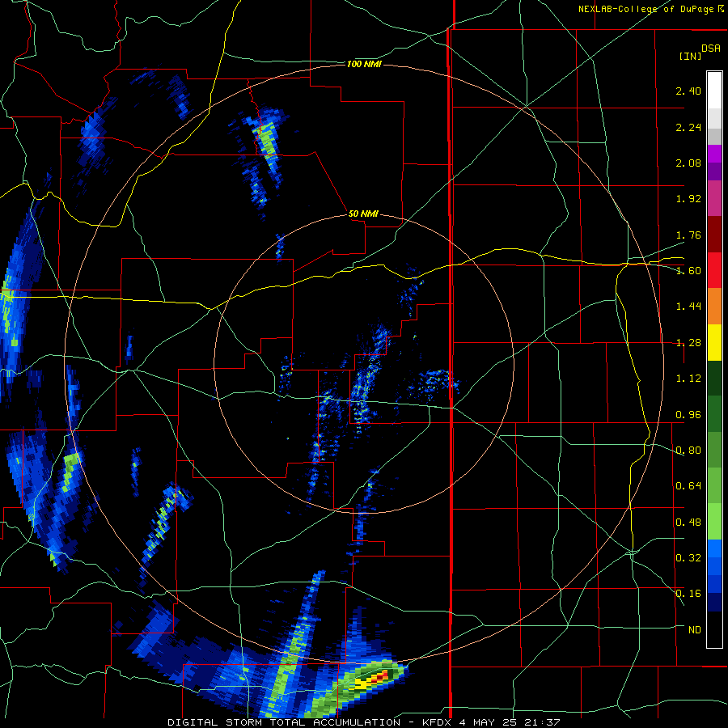Viewport: 728px width, 728px height.
Task: Click the light green 0.48 legend swatch
Action: click(714, 523)
